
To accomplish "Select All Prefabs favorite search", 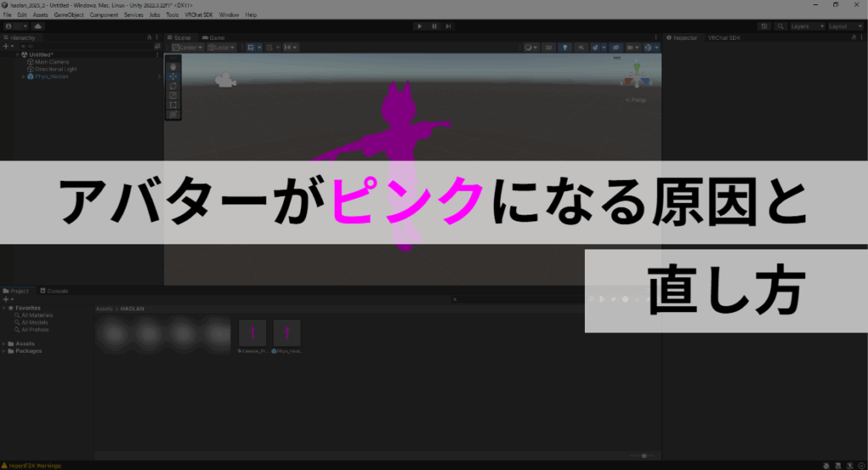I will pyautogui.click(x=31, y=330).
